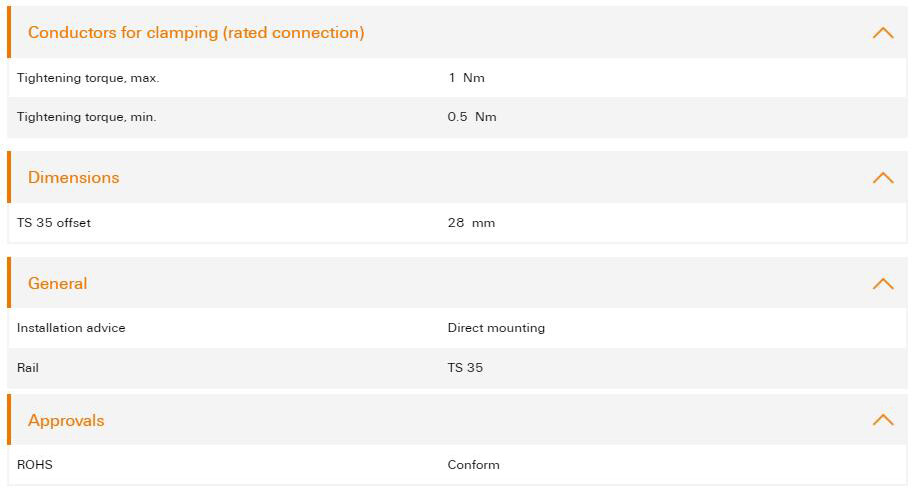Collapse the Conductors for clamping section chevron
This screenshot has height=489, width=915.
tap(882, 33)
